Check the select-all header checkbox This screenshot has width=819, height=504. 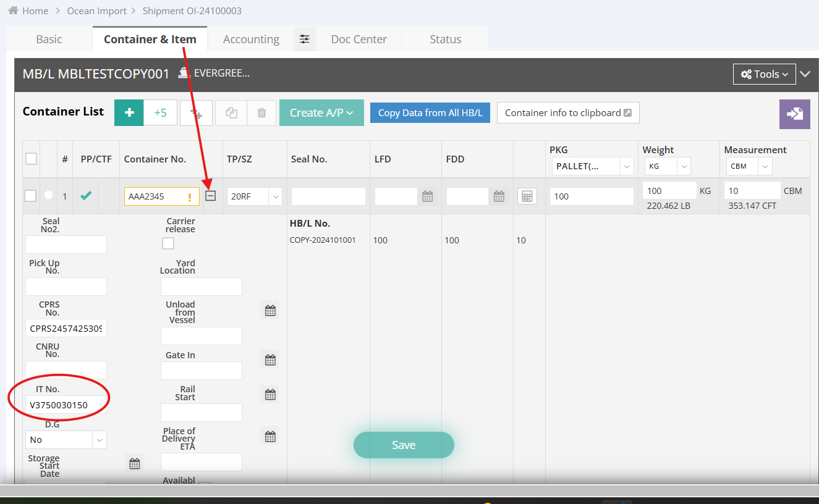[31, 159]
